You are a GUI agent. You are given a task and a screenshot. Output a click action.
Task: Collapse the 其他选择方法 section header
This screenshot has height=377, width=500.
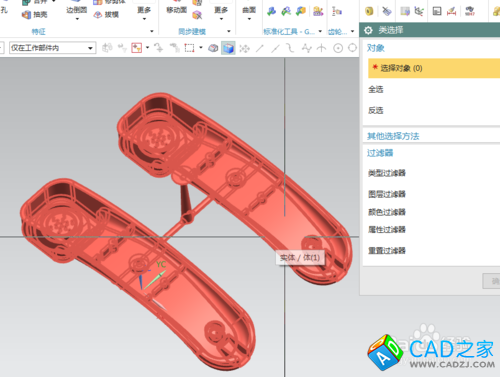[x=393, y=136]
